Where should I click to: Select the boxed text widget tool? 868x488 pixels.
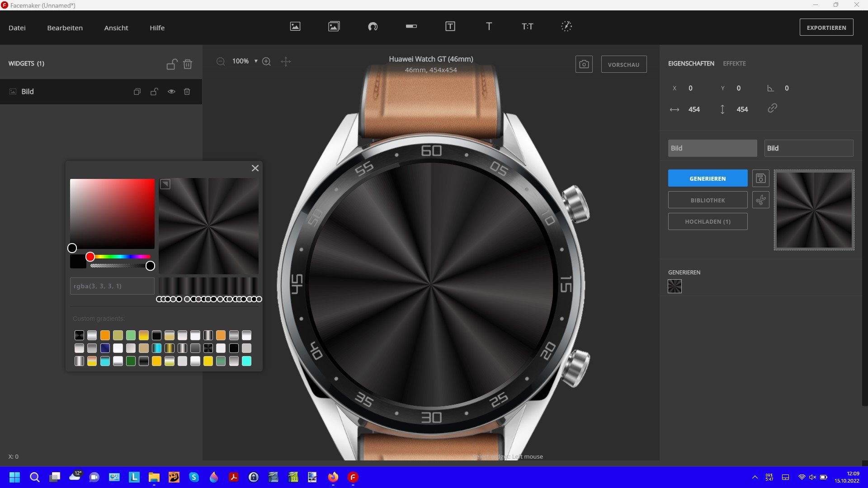pyautogui.click(x=450, y=27)
